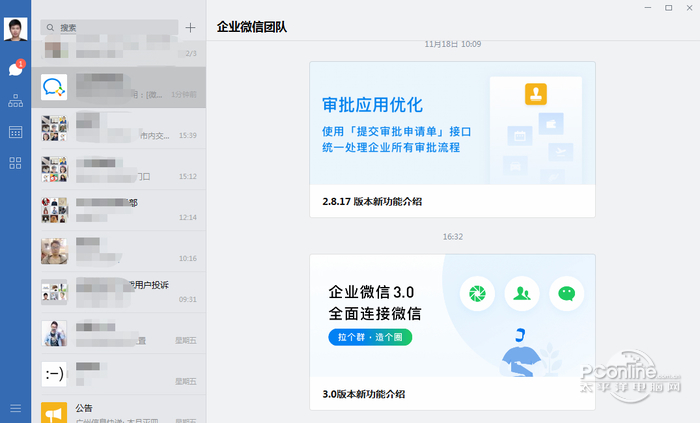Minimize the window
Image resolution: width=700 pixels, height=423 pixels.
tap(648, 8)
